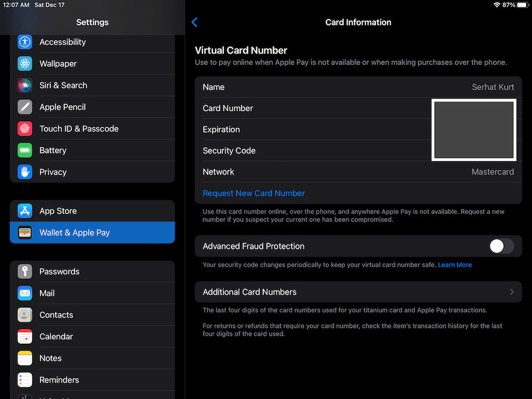Open Contacts settings

pos(92,315)
